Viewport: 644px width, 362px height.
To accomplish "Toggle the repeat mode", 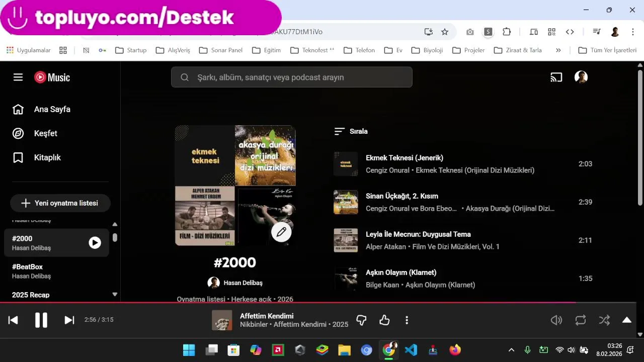I will (x=581, y=320).
